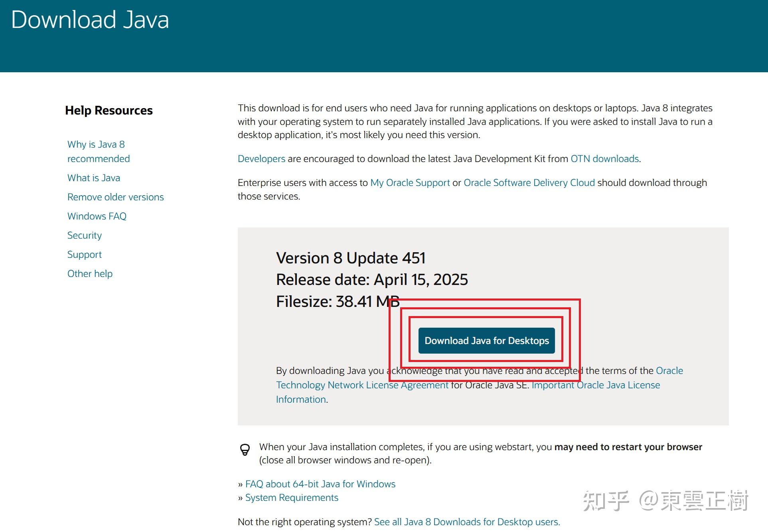Visit My Oracle Support link

(x=410, y=183)
